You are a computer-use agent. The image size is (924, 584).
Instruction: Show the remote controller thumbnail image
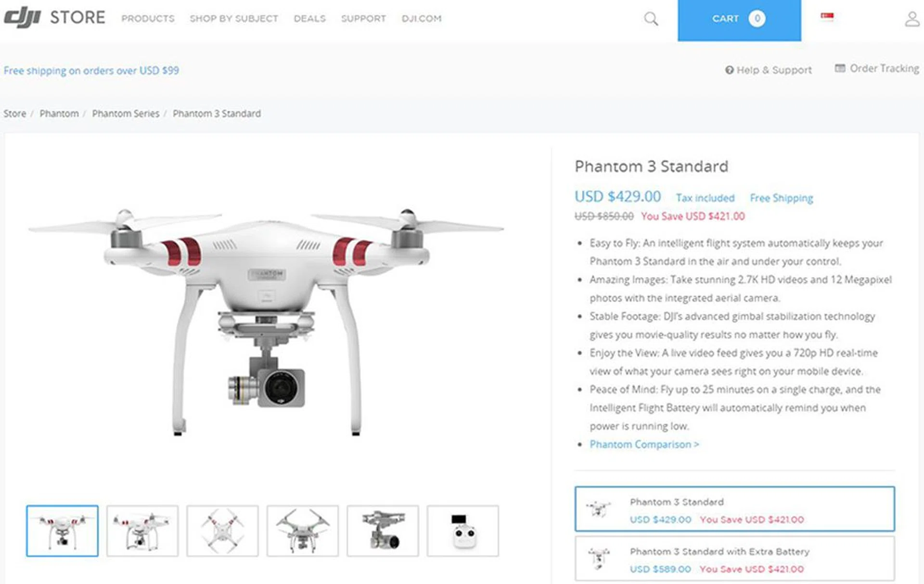[x=463, y=531]
